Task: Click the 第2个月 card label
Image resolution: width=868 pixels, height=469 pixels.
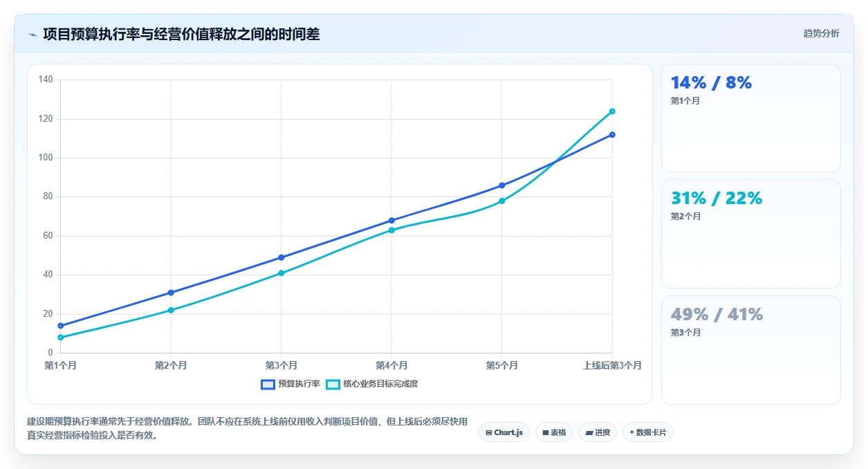Action: pos(685,217)
